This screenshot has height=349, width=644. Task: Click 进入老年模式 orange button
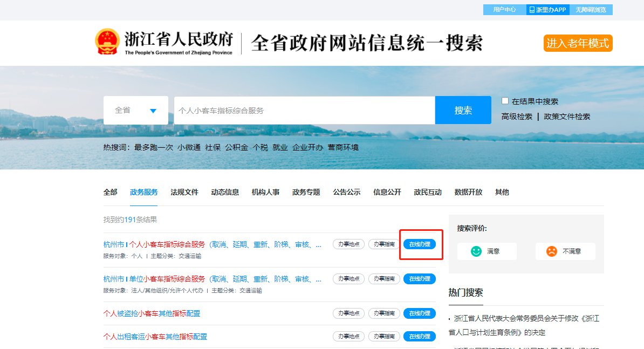[578, 43]
